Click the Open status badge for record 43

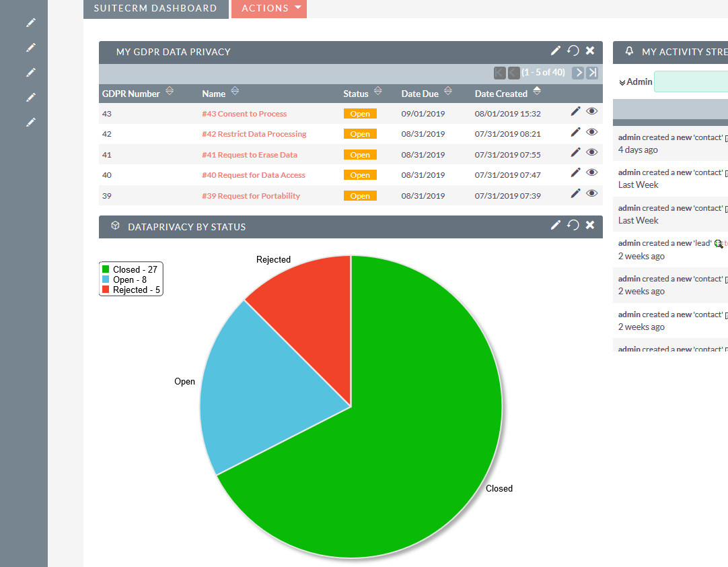click(x=360, y=114)
